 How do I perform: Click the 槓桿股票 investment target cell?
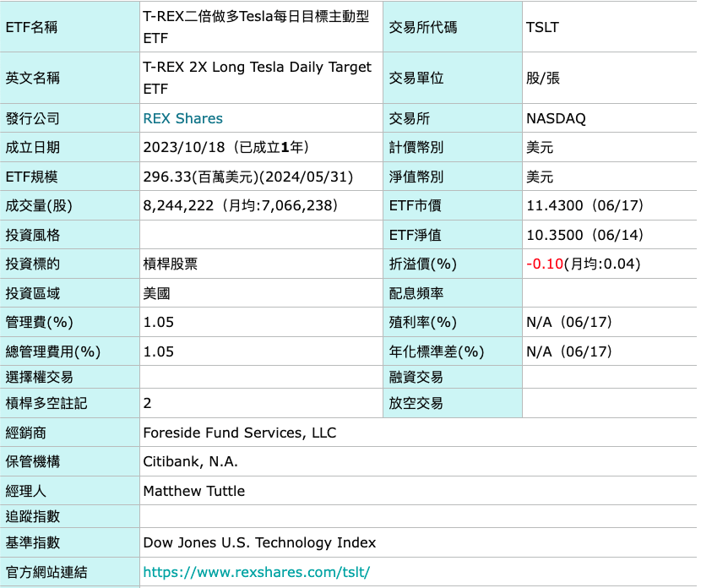[171, 264]
